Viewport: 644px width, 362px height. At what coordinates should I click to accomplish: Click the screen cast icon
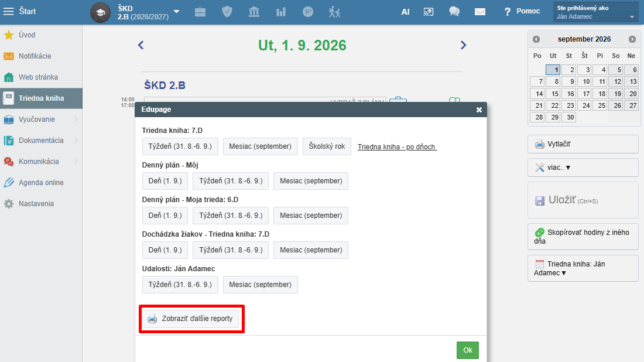coord(429,12)
